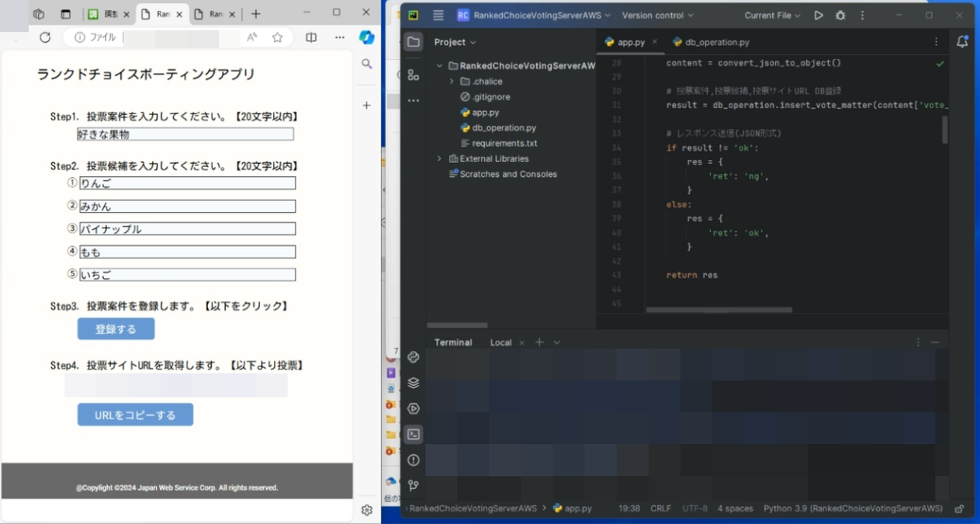The height and width of the screenshot is (524, 980).
Task: Open Project view selector dropdown
Action: tap(455, 42)
